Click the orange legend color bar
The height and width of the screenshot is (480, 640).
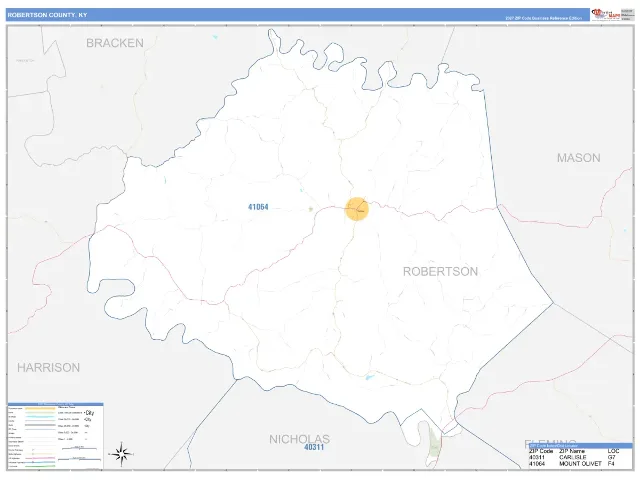click(x=40, y=409)
